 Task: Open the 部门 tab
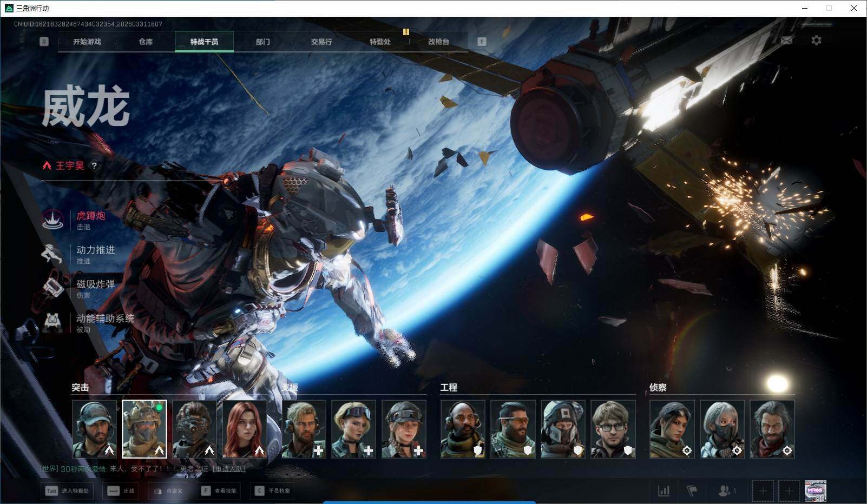click(263, 42)
